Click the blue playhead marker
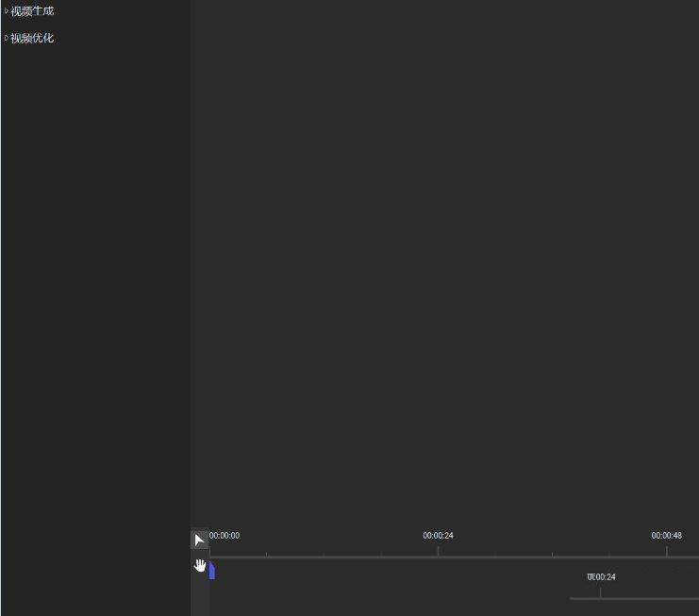Viewport: 699px width, 616px height. [x=212, y=571]
